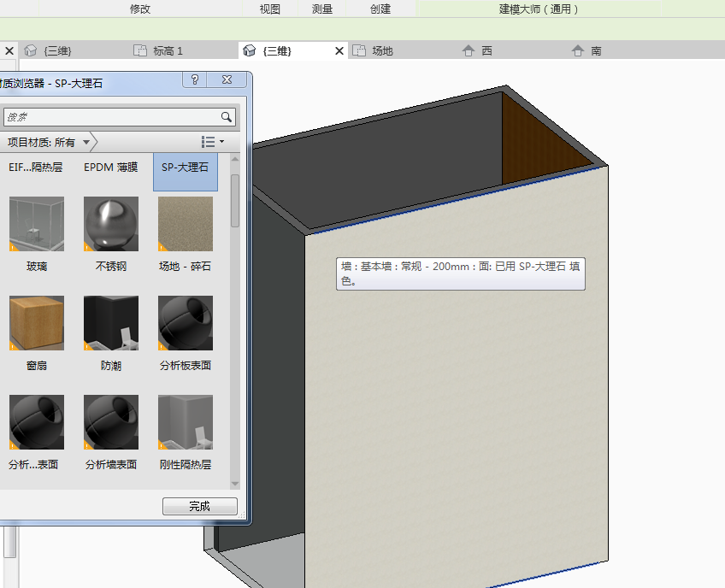Close the active {三维} view tab
The height and width of the screenshot is (588, 725).
click(x=339, y=51)
